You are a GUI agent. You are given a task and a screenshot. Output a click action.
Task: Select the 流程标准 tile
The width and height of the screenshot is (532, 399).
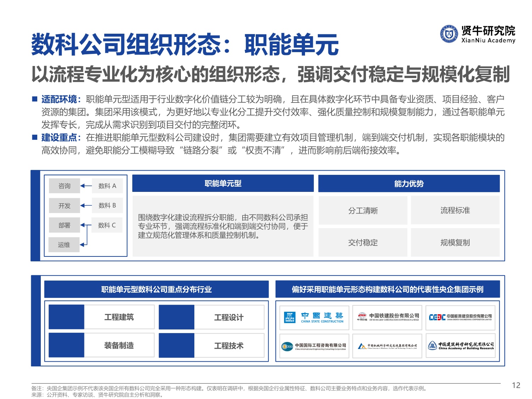tap(455, 210)
